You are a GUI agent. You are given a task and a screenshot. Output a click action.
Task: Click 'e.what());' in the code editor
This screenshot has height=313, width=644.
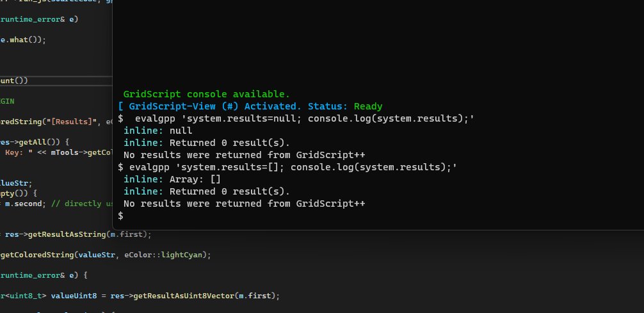23,40
